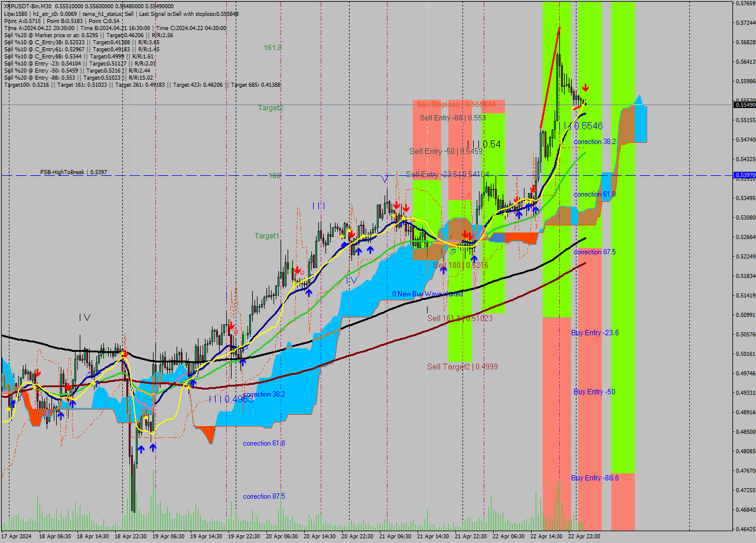Click the '20 Apr 06:30' time axis label

[x=282, y=537]
